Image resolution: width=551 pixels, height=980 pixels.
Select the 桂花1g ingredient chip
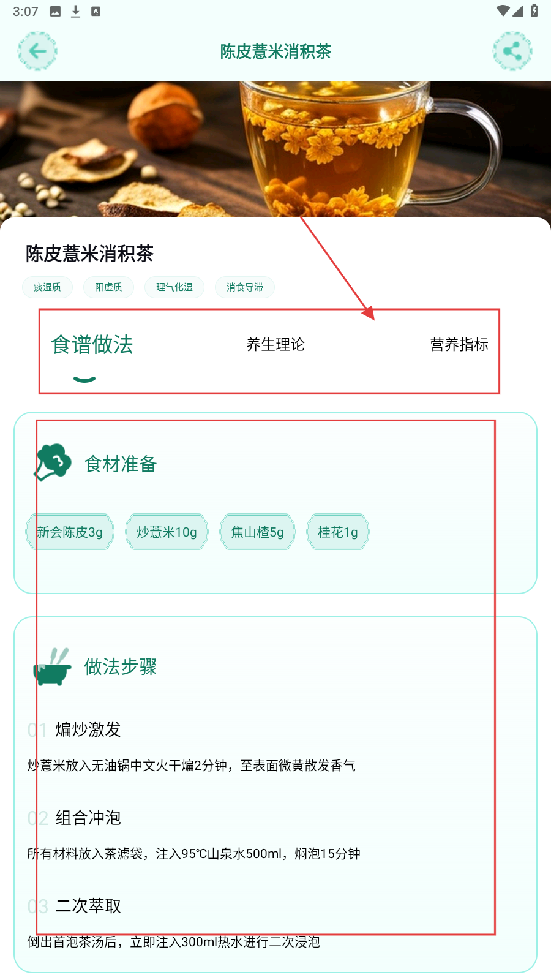(x=338, y=532)
